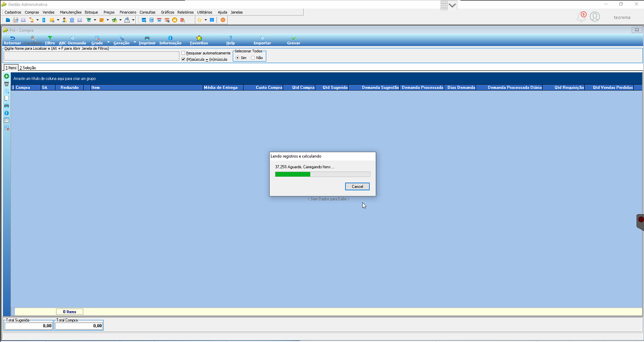Click the notification bell icon

coord(581,16)
